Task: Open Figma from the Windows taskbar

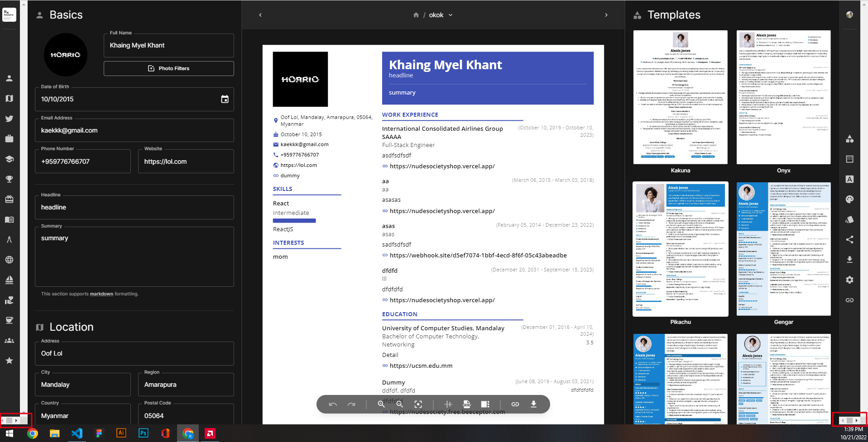Action: 99,433
